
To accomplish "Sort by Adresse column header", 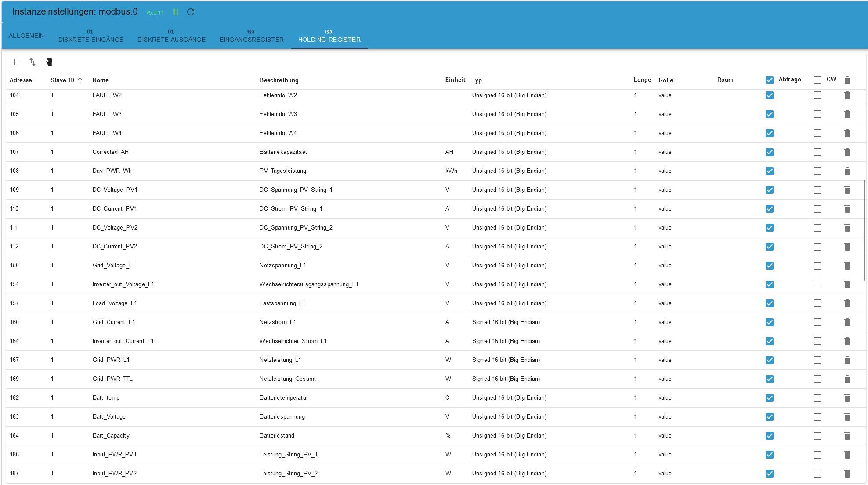I will [21, 80].
